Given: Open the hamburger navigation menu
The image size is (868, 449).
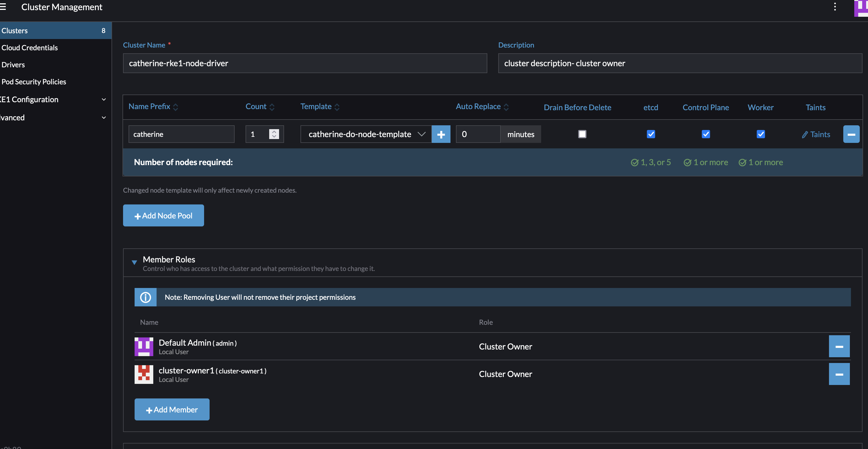Looking at the screenshot, I should click(3, 7).
